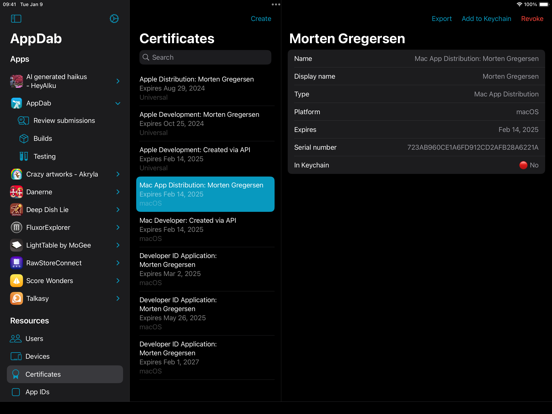The height and width of the screenshot is (414, 552).
Task: Click the Review submissions icon
Action: pyautogui.click(x=23, y=121)
